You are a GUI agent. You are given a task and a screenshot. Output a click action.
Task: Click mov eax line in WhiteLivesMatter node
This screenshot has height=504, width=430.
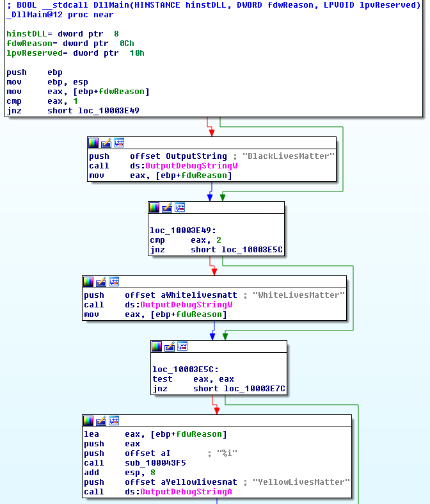(x=155, y=314)
